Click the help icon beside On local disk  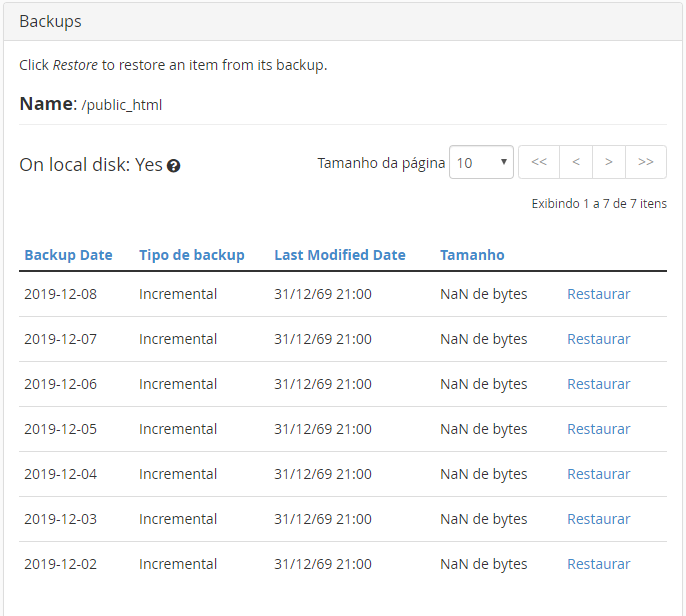[174, 166]
